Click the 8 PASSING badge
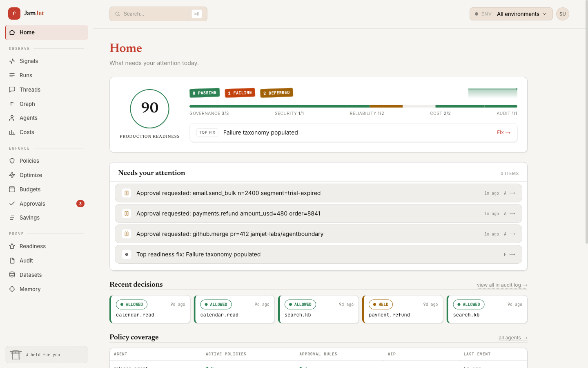This screenshot has width=588, height=368. [x=205, y=93]
